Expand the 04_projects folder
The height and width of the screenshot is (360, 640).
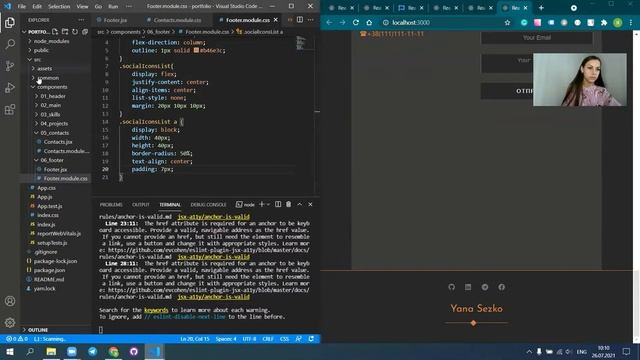click(54, 123)
